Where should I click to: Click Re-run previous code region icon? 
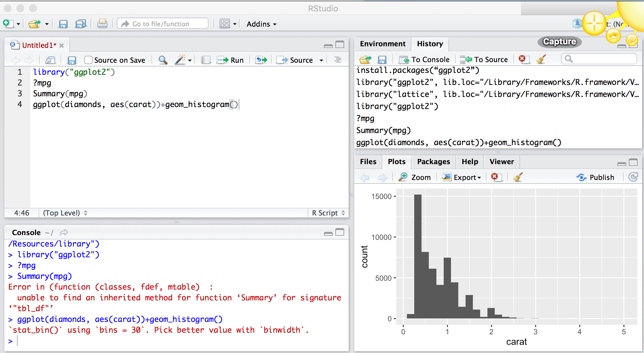point(261,60)
